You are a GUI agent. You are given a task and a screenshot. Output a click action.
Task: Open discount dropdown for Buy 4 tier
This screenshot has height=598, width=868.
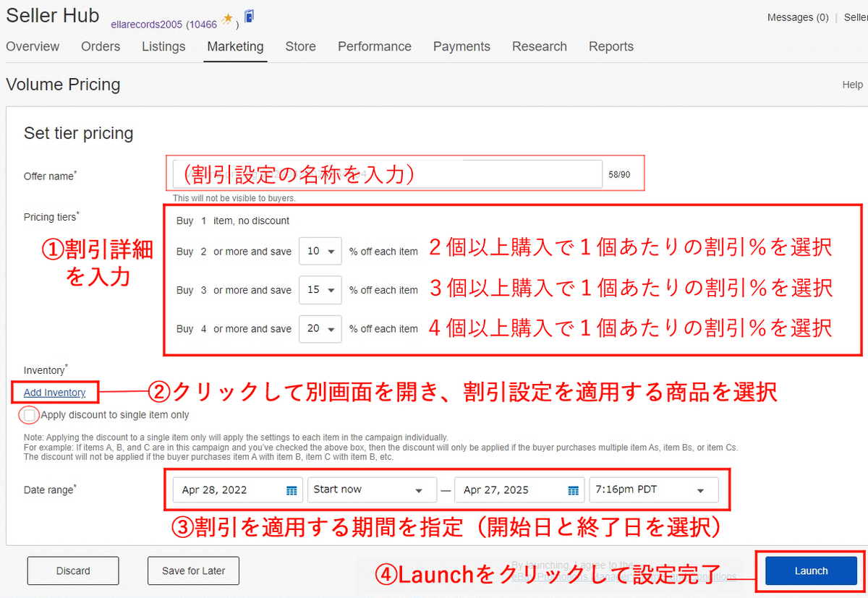click(320, 328)
